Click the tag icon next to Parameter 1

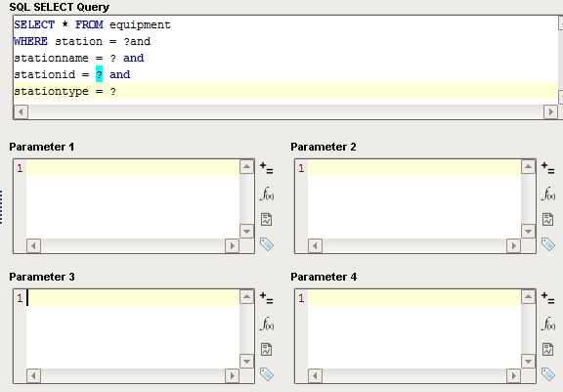[267, 244]
